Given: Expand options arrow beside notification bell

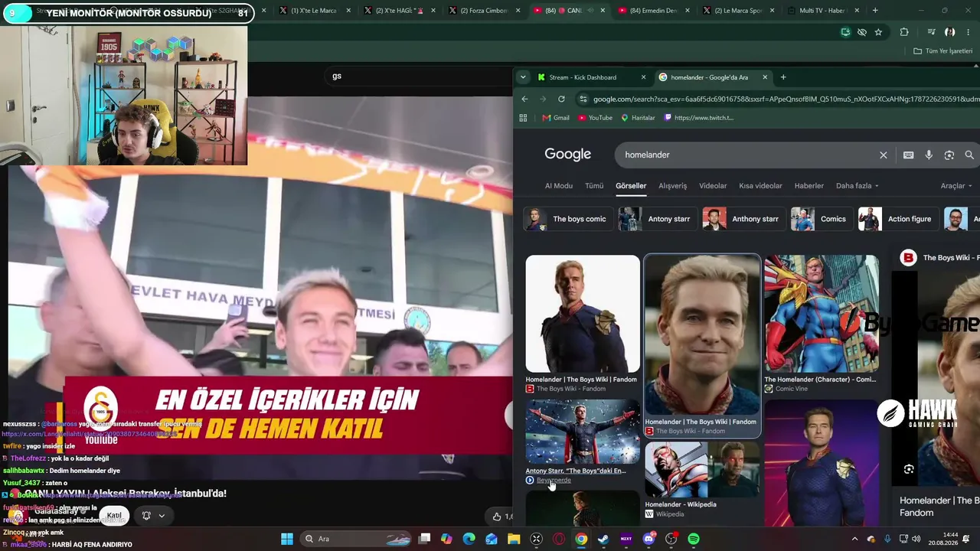Looking at the screenshot, I should point(162,516).
